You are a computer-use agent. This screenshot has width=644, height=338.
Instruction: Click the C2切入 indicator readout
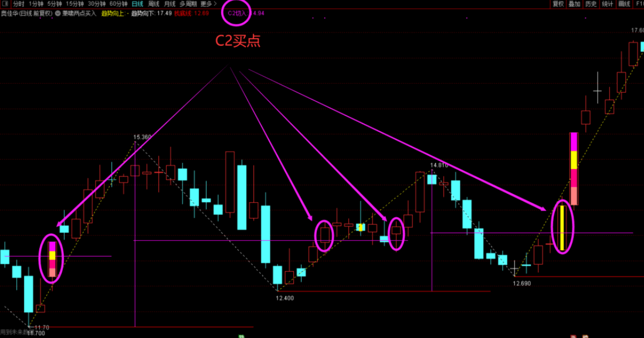246,13
